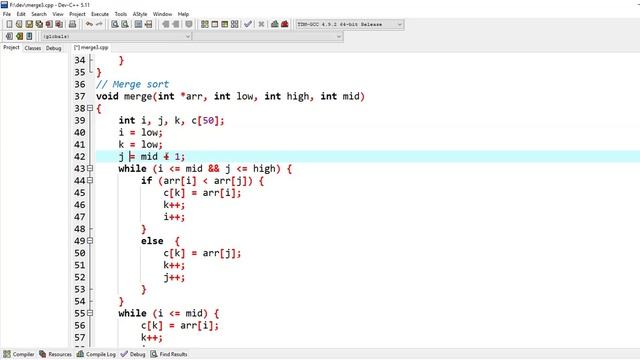Click the New file toolbar icon

click(x=9, y=24)
